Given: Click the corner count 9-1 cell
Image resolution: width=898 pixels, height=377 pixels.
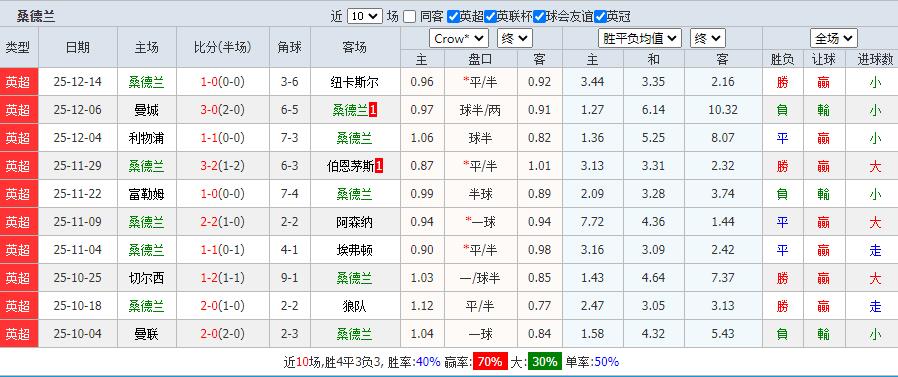Looking at the screenshot, I should point(289,278).
